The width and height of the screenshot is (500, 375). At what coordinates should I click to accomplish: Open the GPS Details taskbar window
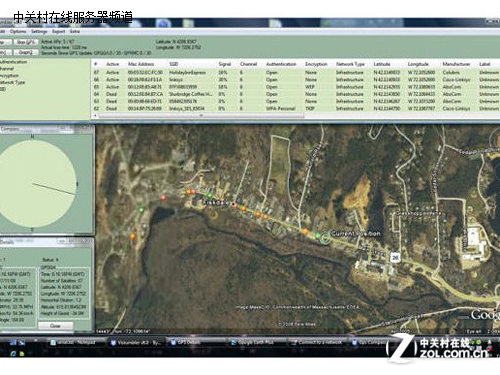click(x=196, y=342)
